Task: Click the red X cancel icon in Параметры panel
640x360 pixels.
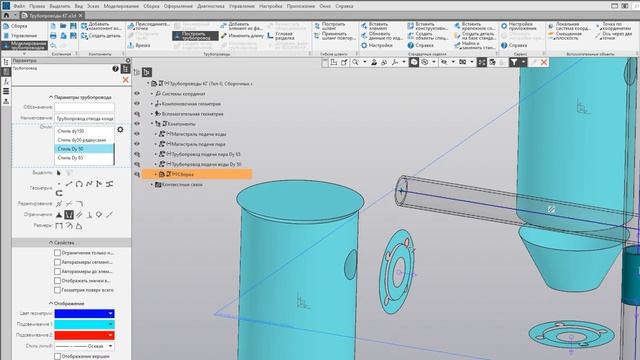Action: (125, 80)
